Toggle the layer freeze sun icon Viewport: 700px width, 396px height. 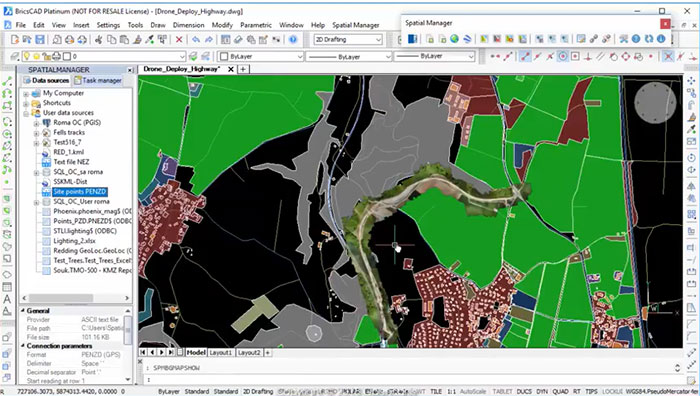37,56
